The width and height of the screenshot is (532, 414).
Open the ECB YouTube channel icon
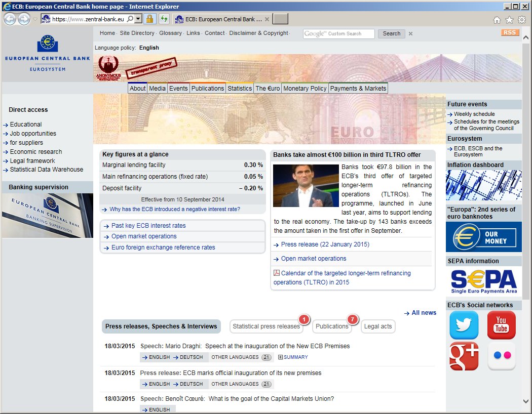pyautogui.click(x=501, y=325)
